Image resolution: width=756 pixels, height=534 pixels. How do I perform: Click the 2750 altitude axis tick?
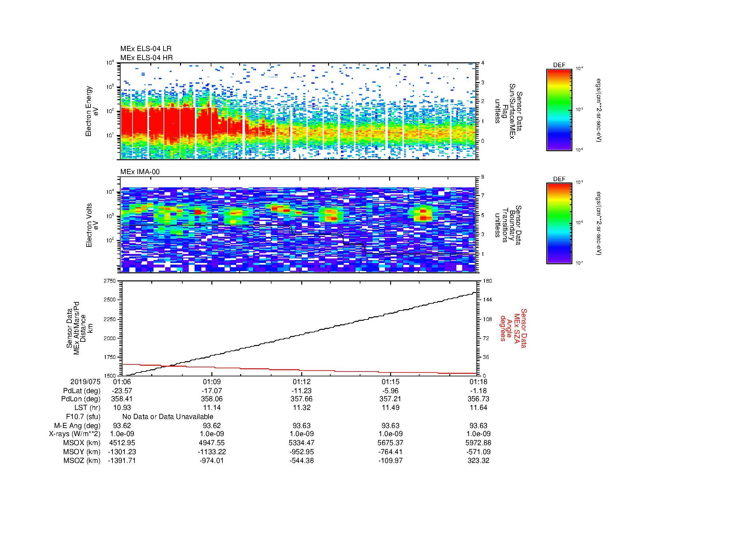click(x=110, y=281)
